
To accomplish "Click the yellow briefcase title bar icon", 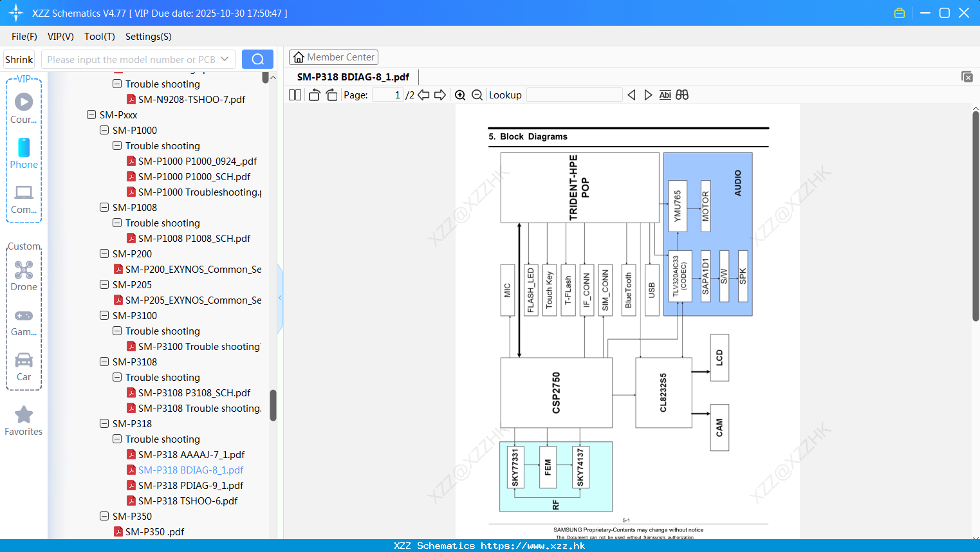I will 900,13.
